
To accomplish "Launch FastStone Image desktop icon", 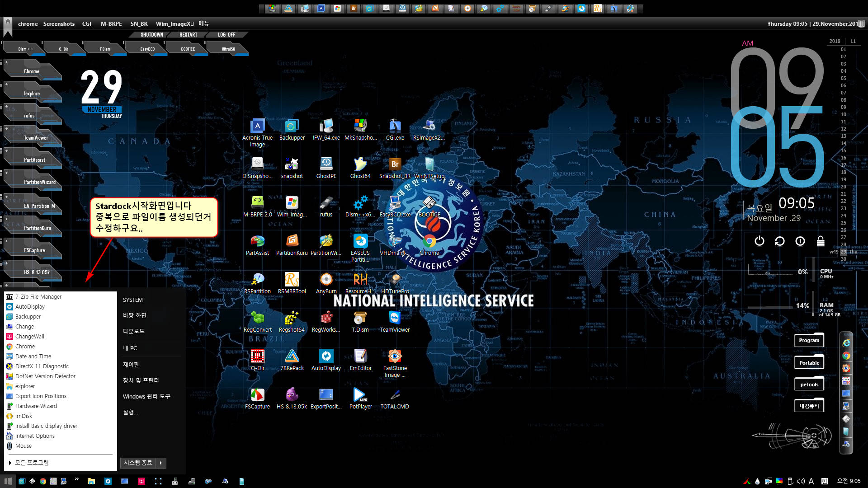I will [x=395, y=363].
